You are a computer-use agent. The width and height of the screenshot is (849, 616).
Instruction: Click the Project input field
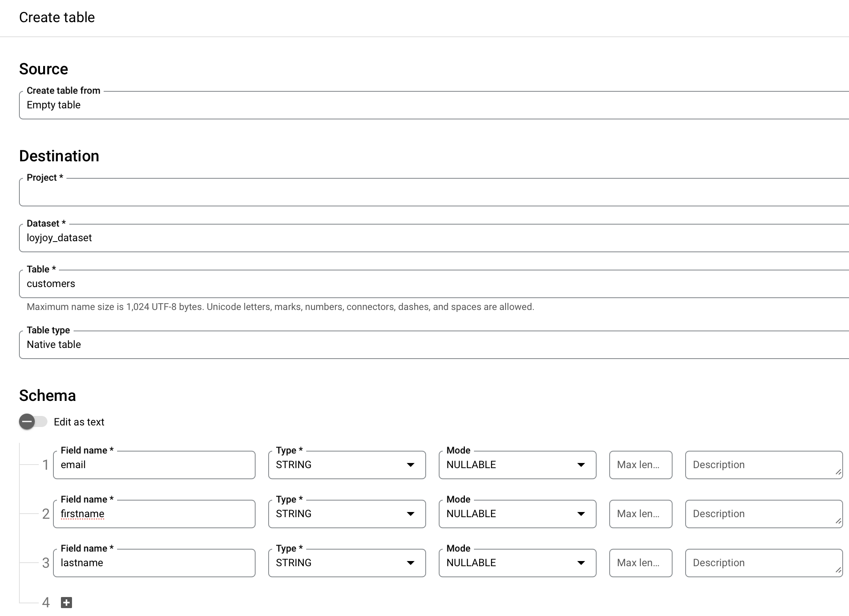[434, 192]
